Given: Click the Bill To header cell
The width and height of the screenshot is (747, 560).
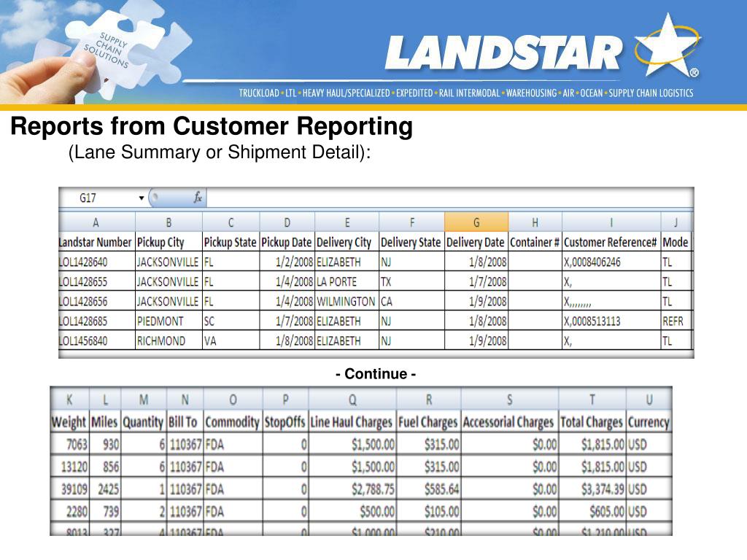Looking at the screenshot, I should (x=185, y=422).
